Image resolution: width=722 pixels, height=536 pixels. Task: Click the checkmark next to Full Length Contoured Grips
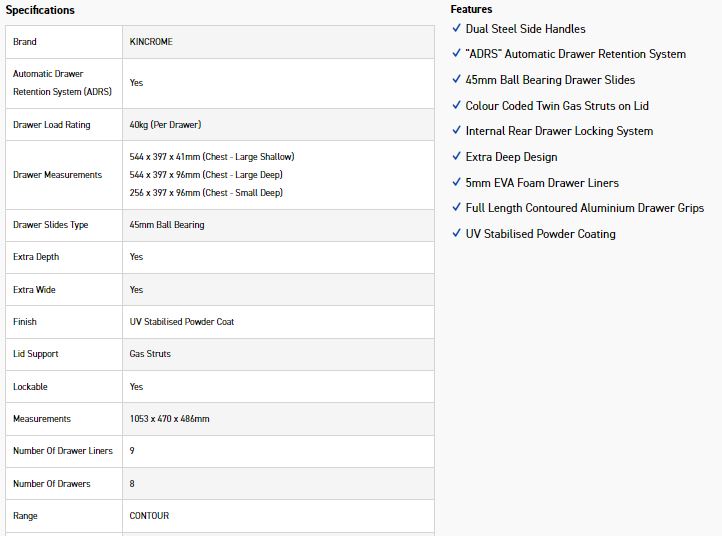pos(456,208)
